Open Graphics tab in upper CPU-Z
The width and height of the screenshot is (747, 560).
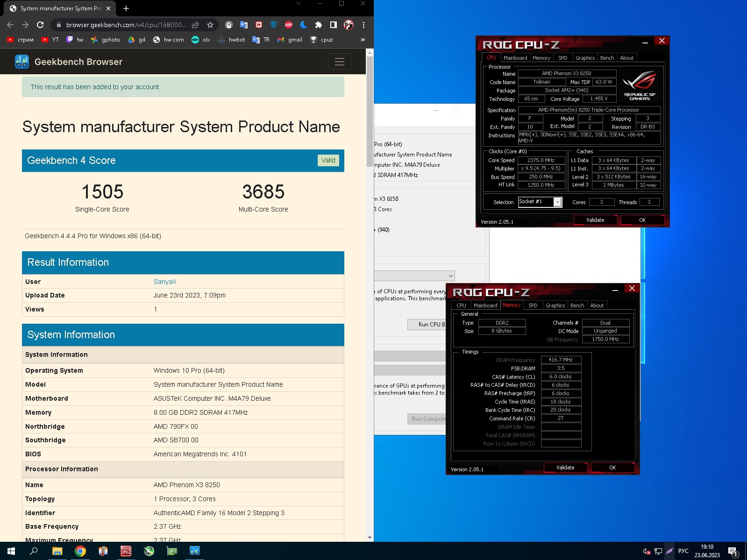(x=585, y=58)
